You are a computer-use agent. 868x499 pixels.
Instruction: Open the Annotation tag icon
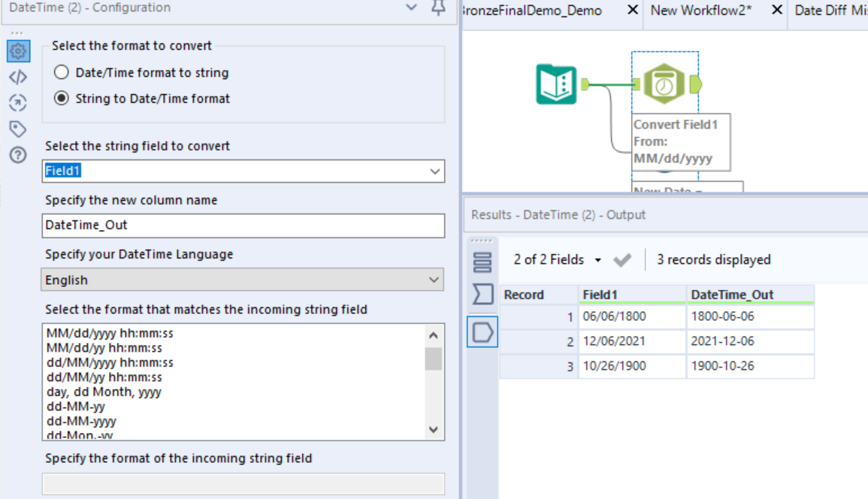[19, 129]
